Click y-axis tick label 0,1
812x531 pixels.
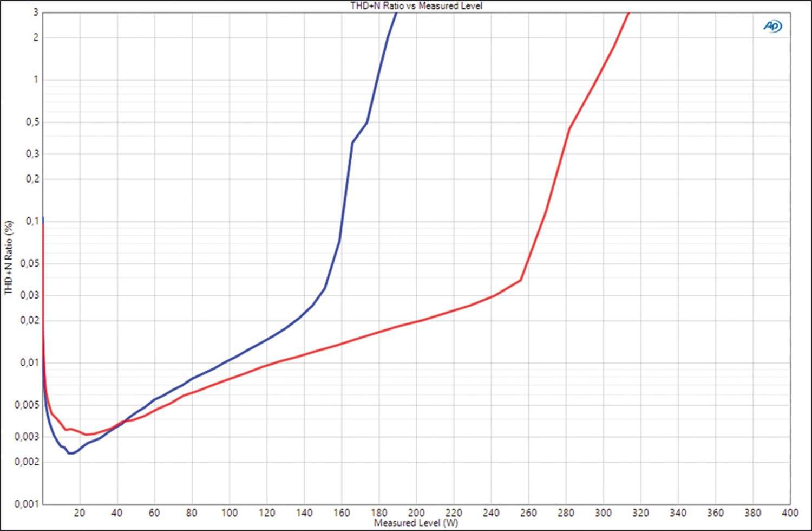pos(32,221)
